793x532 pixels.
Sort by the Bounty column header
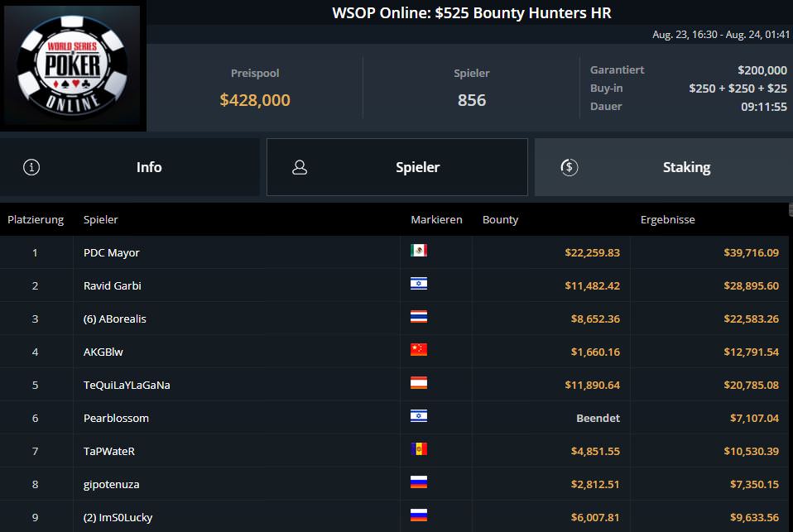[x=500, y=219]
